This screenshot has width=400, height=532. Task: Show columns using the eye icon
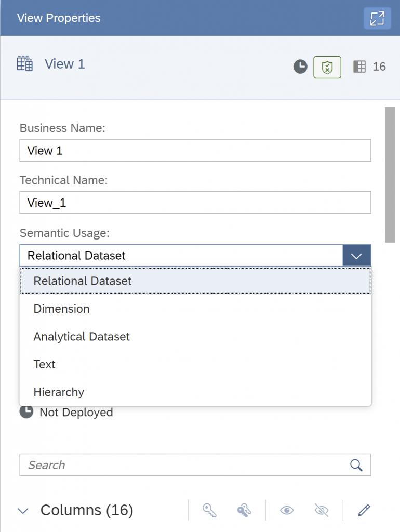tap(287, 510)
